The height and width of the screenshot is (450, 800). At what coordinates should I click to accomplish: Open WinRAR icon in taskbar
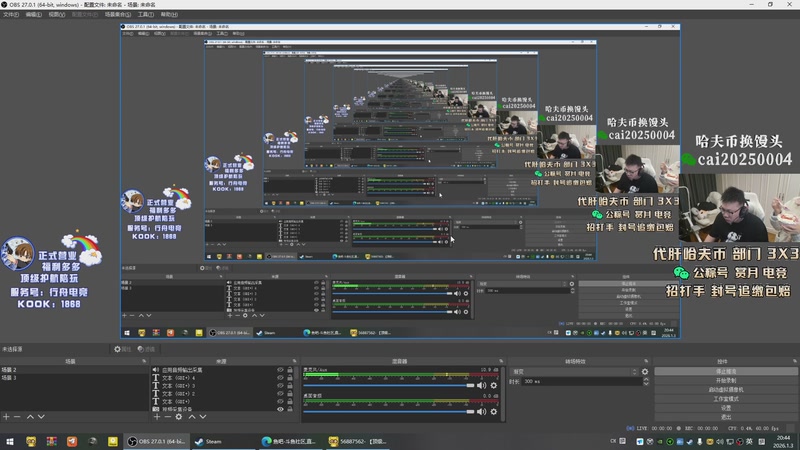(52, 441)
